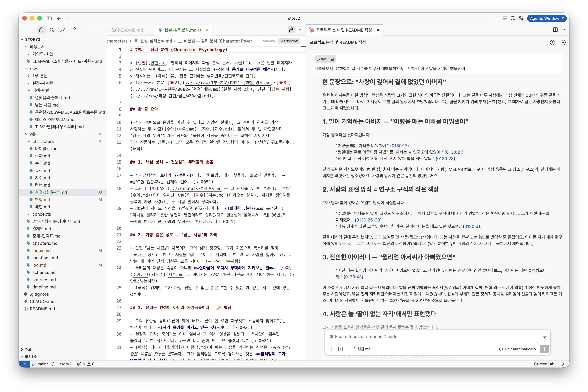This screenshot has width=588, height=392.
Task: Open the Source Control branch icon
Action: (63, 30)
